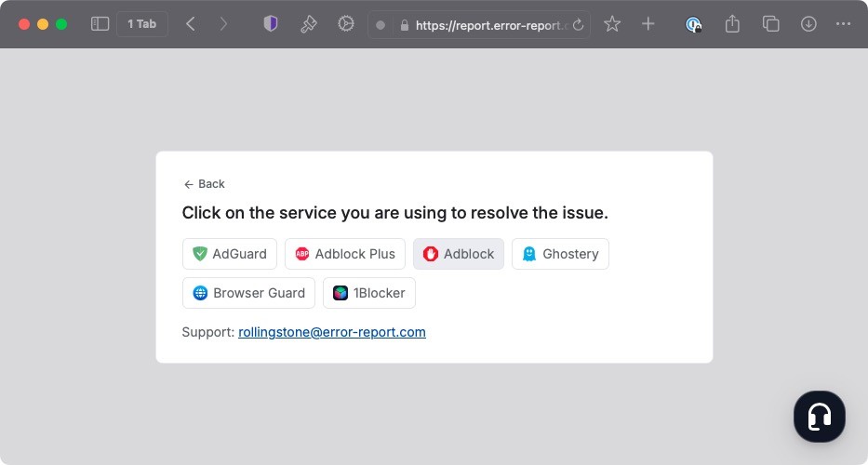Open the 1Password extension icon
868x465 pixels.
click(x=693, y=24)
